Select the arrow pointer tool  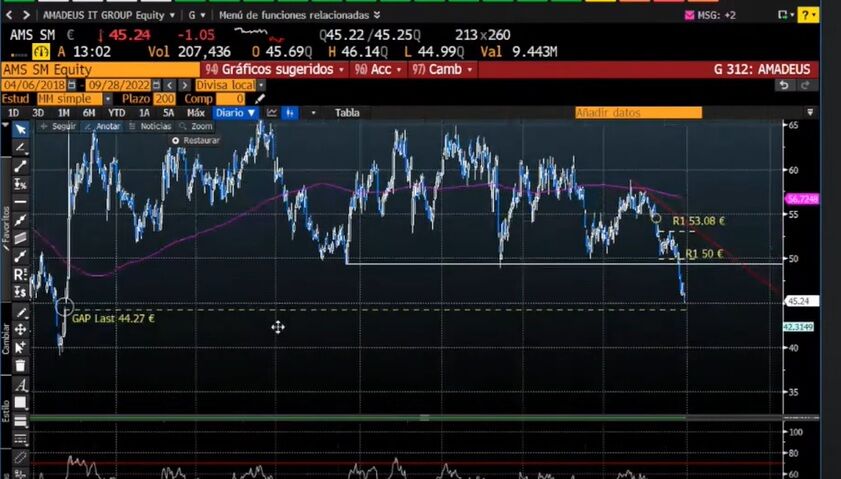(x=20, y=129)
